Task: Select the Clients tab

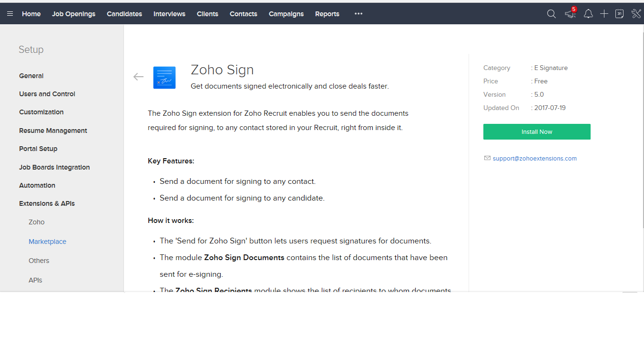Action: (x=207, y=14)
